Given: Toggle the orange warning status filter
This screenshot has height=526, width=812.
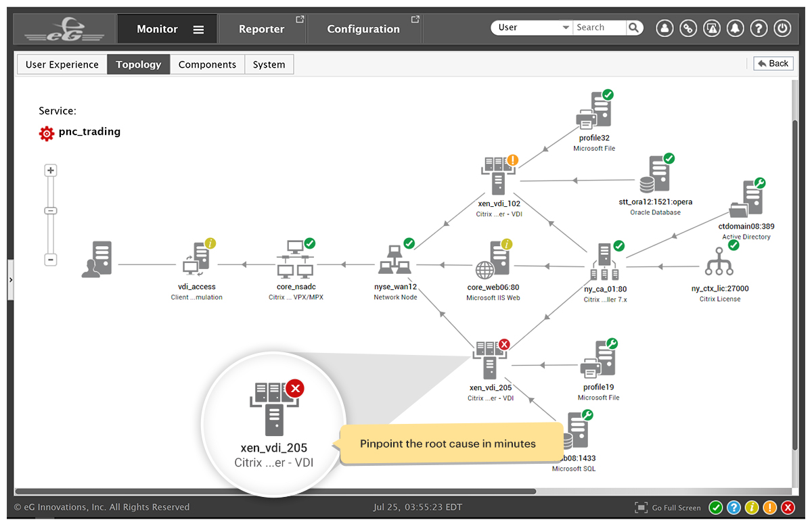Looking at the screenshot, I should [770, 507].
